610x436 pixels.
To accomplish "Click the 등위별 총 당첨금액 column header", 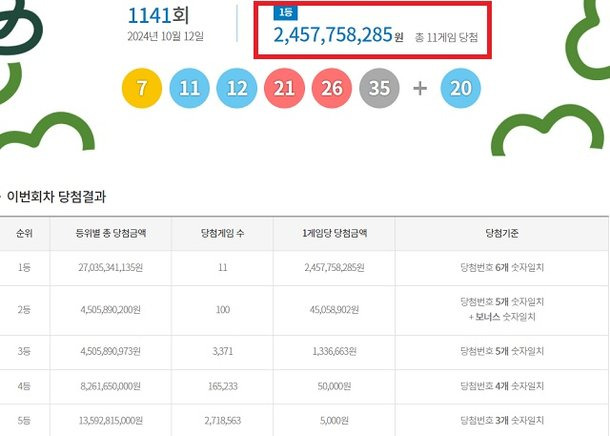I will pos(111,233).
